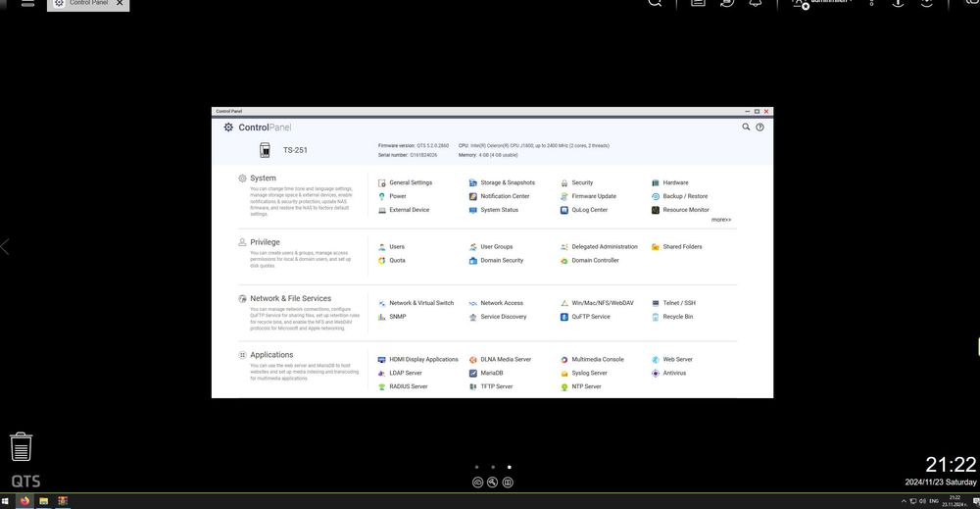
Task: Open Firefox from Windows taskbar
Action: pyautogui.click(x=24, y=501)
